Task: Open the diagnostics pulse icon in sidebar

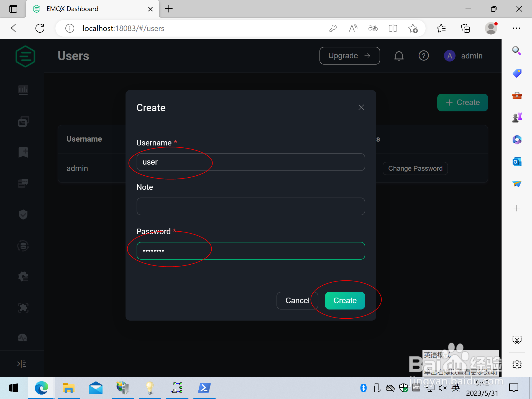Action: (22, 338)
